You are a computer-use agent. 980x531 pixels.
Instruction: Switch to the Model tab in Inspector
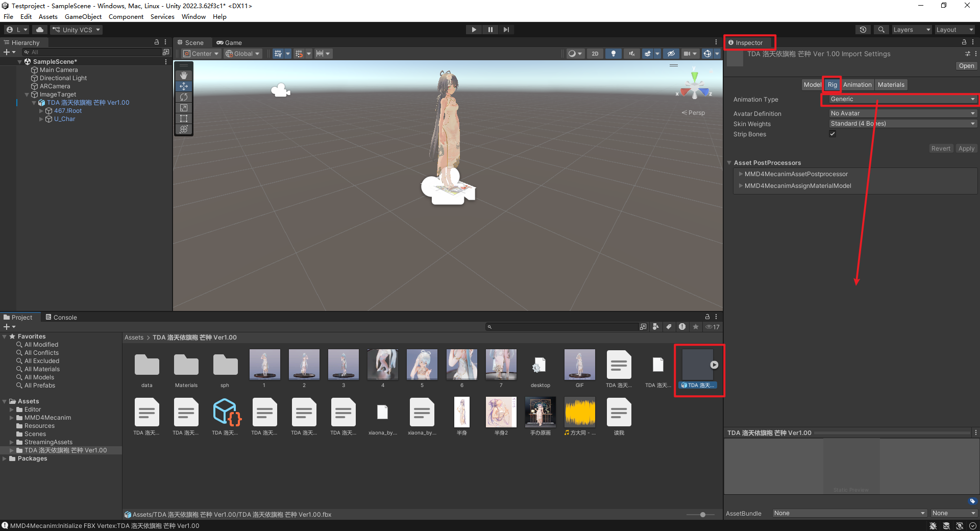click(x=812, y=85)
